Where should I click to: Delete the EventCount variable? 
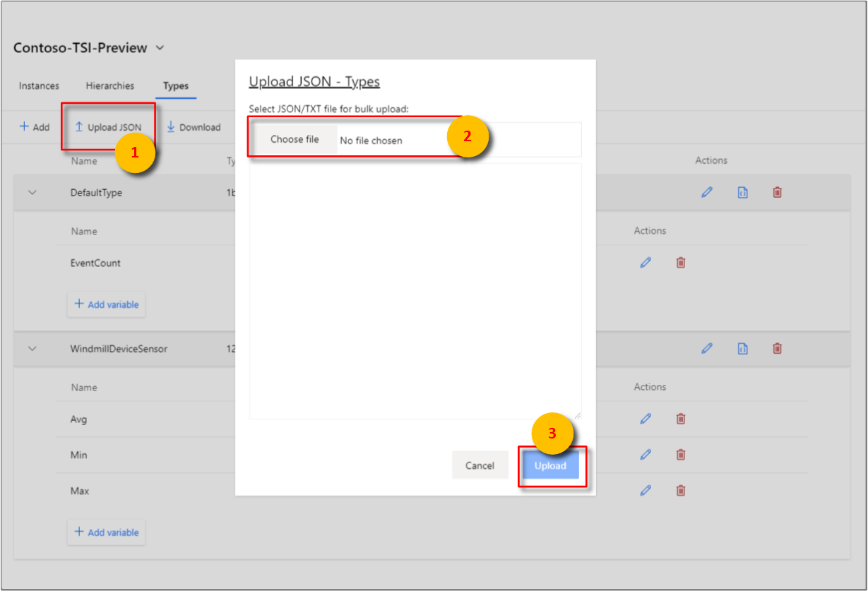pos(680,262)
